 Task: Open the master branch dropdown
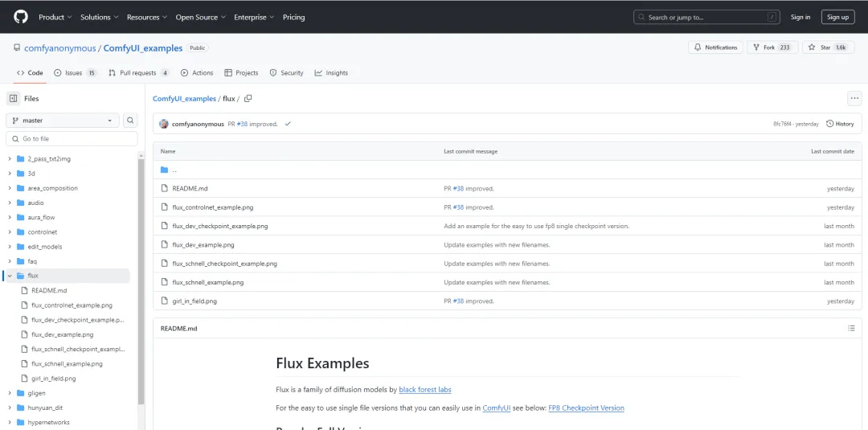63,120
